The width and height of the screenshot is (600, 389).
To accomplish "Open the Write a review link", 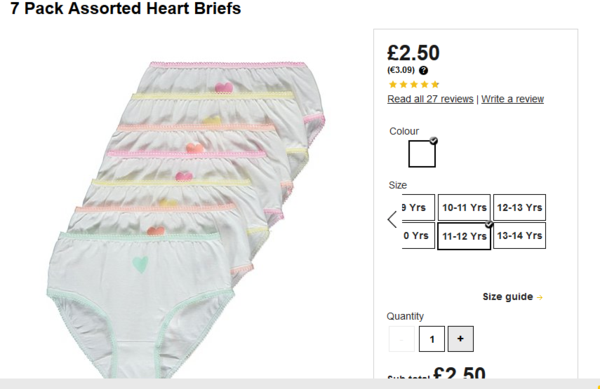I will [512, 99].
